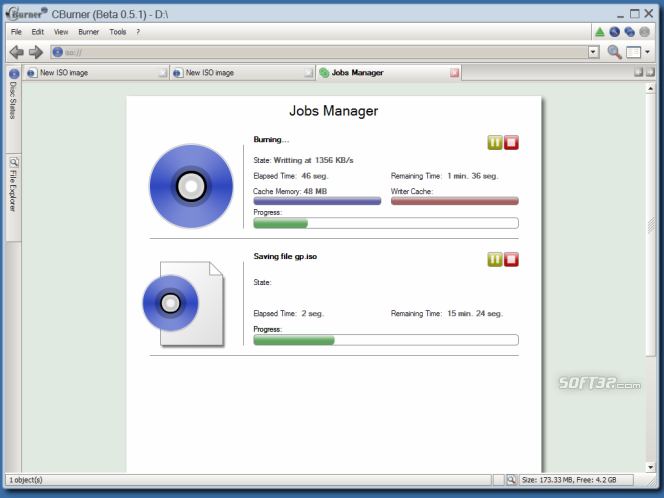The height and width of the screenshot is (498, 664).
Task: Click the Burning job progress bar
Action: pos(386,223)
